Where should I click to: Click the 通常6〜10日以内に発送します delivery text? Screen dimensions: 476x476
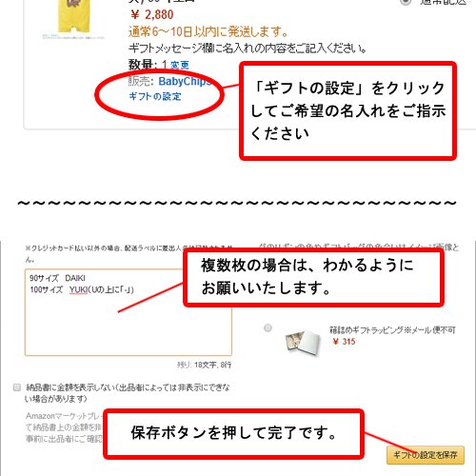208,31
